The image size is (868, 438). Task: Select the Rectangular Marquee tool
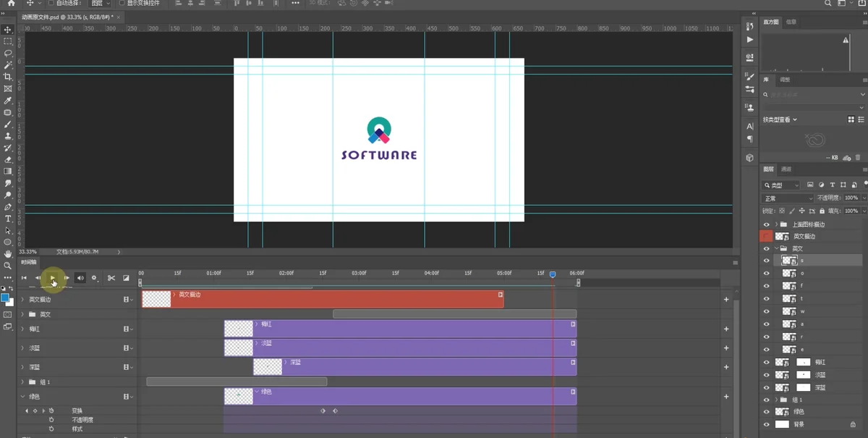click(x=8, y=41)
